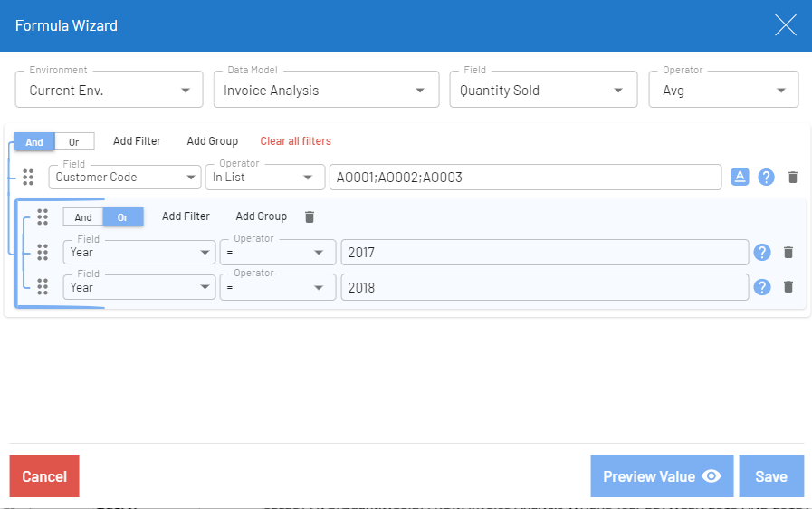The image size is (812, 509).
Task: Open the Environment dropdown
Action: click(109, 90)
